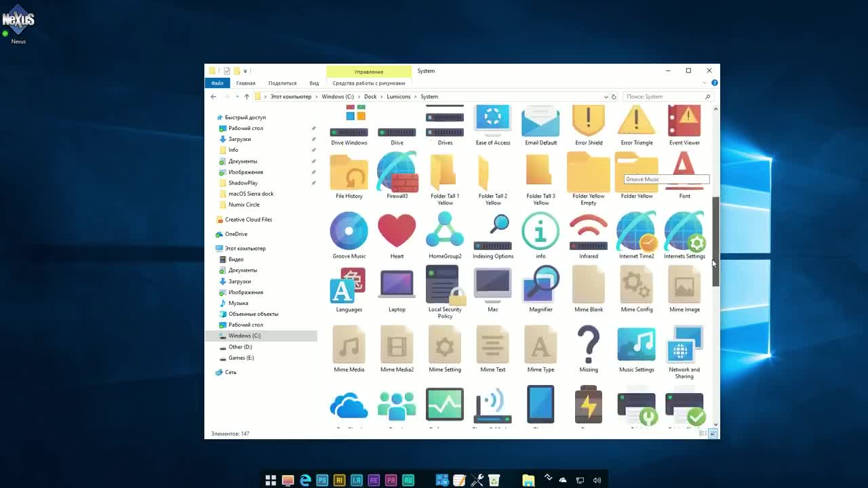
Task: Select the Indexing Options icon file
Action: coord(493,235)
